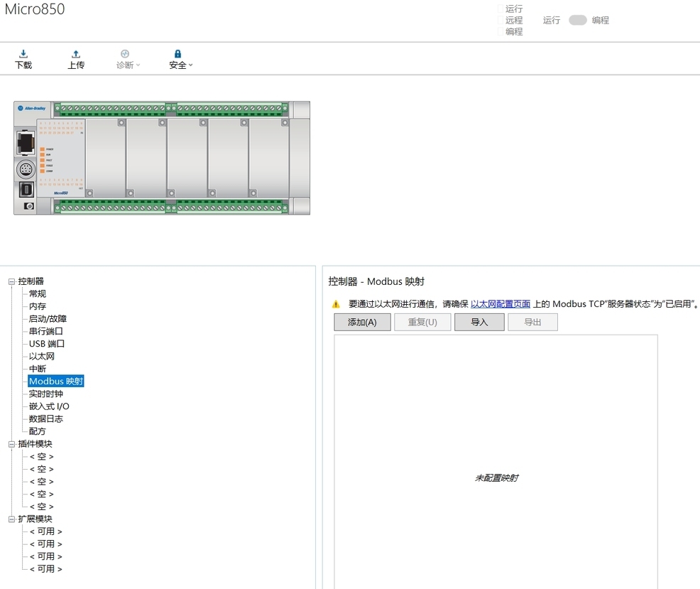Open the 安全 security dropdown
The width and height of the screenshot is (700, 589).
pos(180,60)
